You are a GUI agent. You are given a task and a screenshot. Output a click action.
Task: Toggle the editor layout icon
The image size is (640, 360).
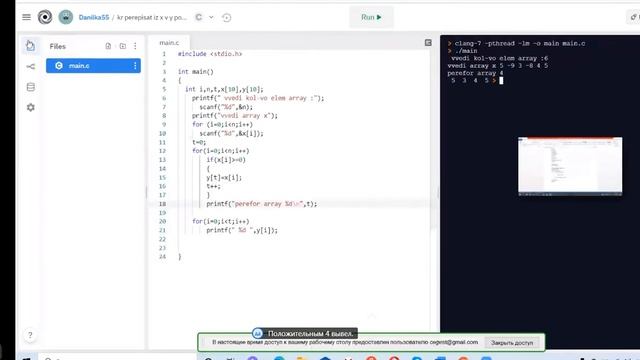(428, 42)
